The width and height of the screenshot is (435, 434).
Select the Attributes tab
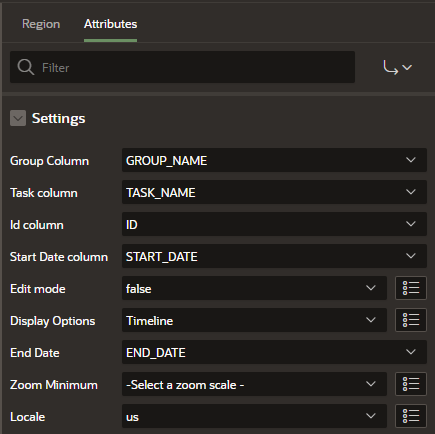(110, 24)
